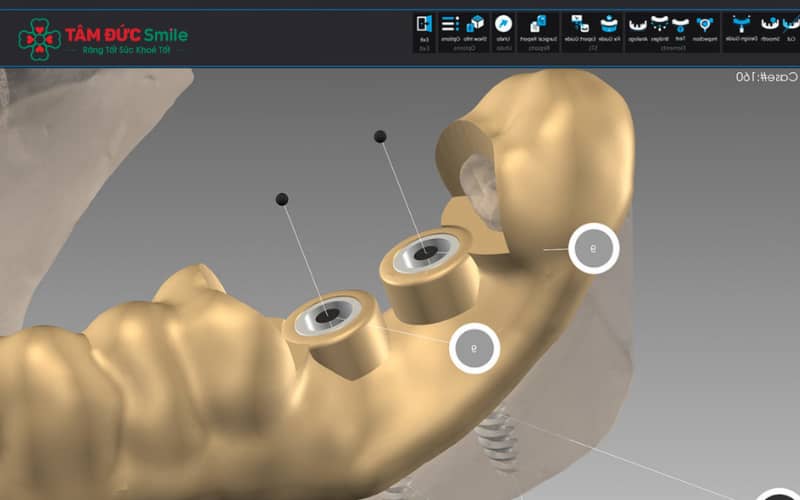Click the lower white ring marker by front sleeve
The width and height of the screenshot is (800, 500).
point(474,348)
